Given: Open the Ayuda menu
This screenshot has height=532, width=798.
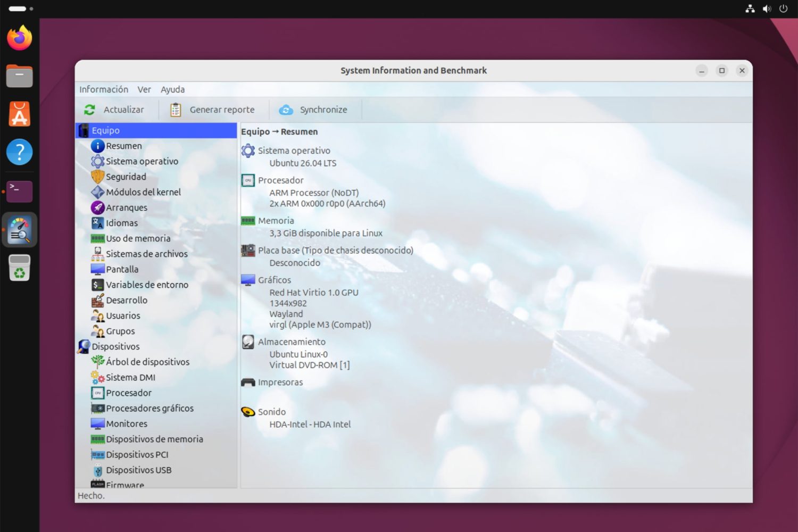Looking at the screenshot, I should coord(173,89).
